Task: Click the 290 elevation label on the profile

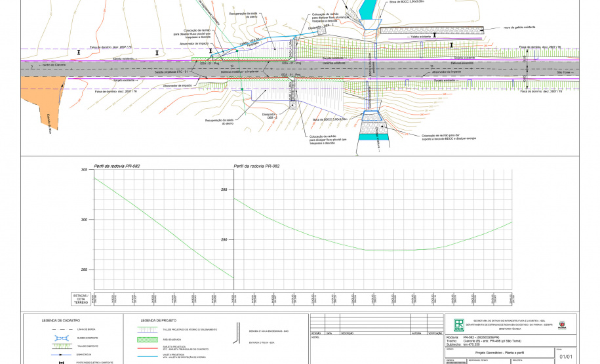Action: [x=224, y=239]
